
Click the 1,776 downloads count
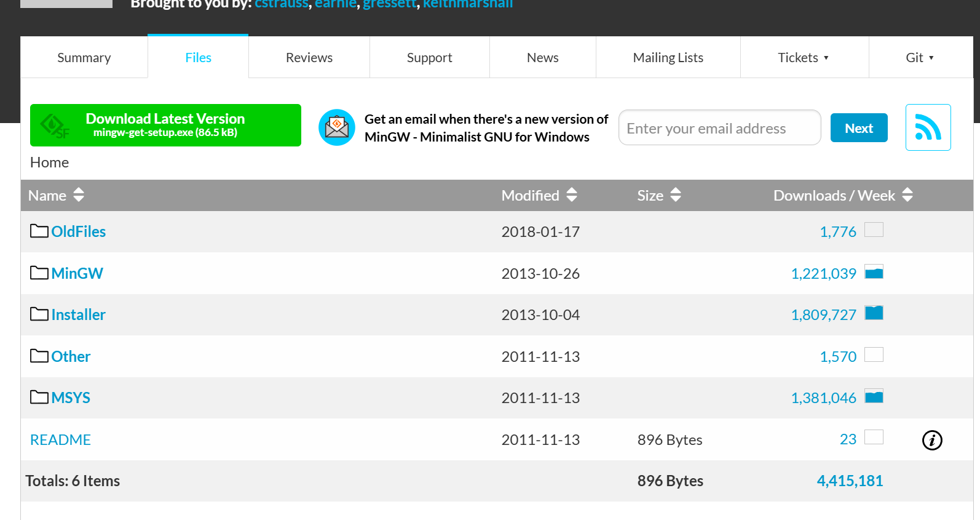838,231
